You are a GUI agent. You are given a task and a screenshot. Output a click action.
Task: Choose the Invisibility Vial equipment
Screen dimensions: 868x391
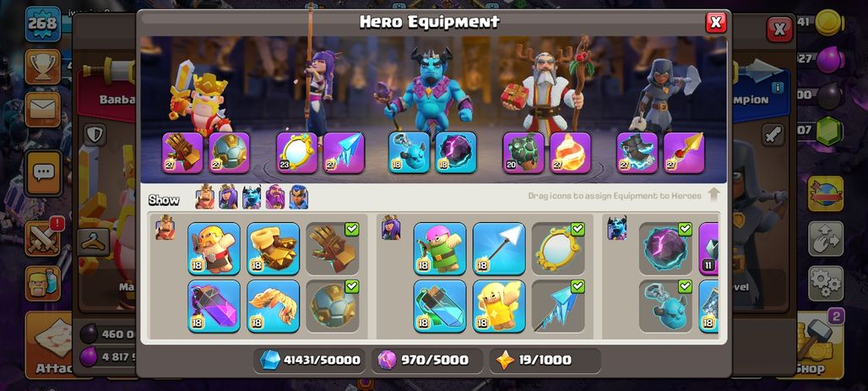click(440, 306)
